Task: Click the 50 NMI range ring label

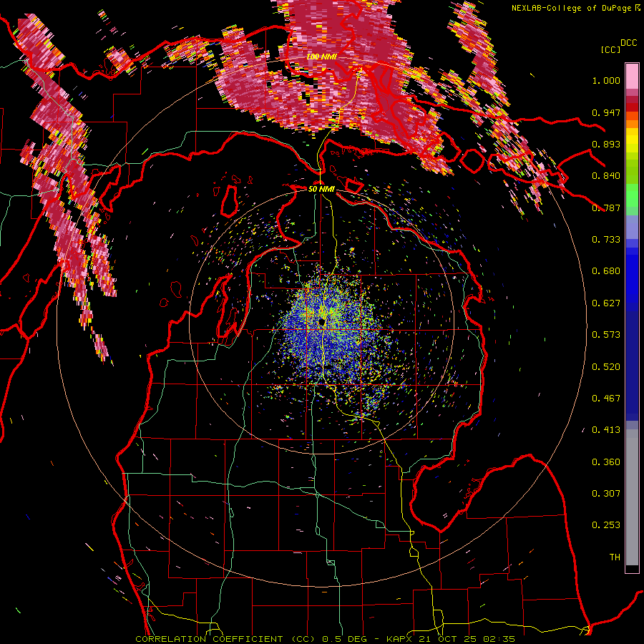Action: [x=321, y=189]
